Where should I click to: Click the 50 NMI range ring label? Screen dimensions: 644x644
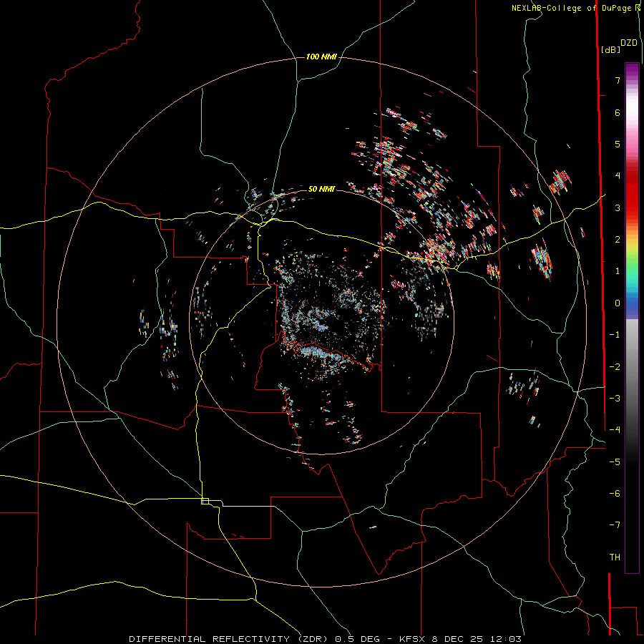tap(321, 189)
